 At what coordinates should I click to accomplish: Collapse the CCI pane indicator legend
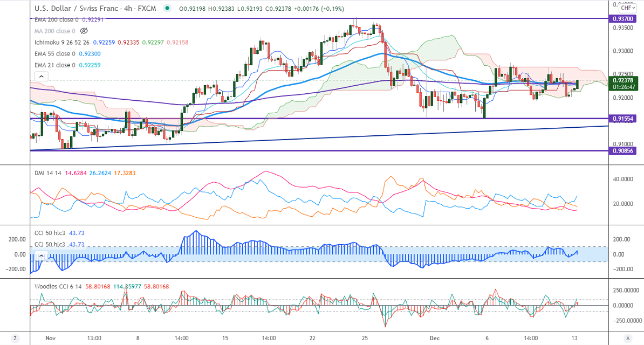pyautogui.click(x=42, y=256)
